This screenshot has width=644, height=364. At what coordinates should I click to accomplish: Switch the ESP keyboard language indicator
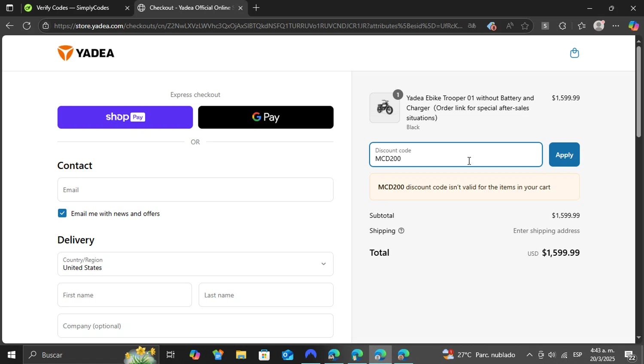(577, 355)
